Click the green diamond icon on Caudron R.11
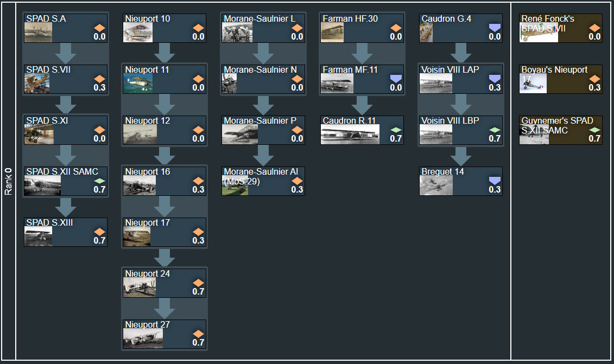The height and width of the screenshot is (364, 614). [396, 130]
